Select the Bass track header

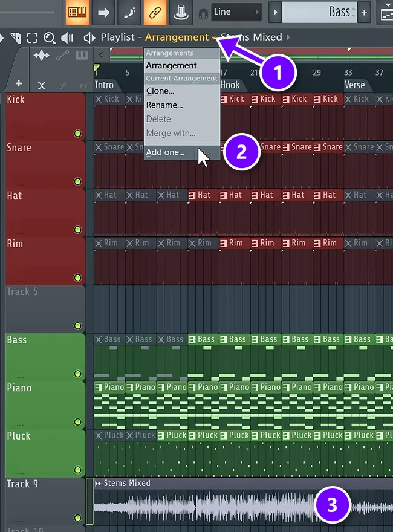[45, 357]
